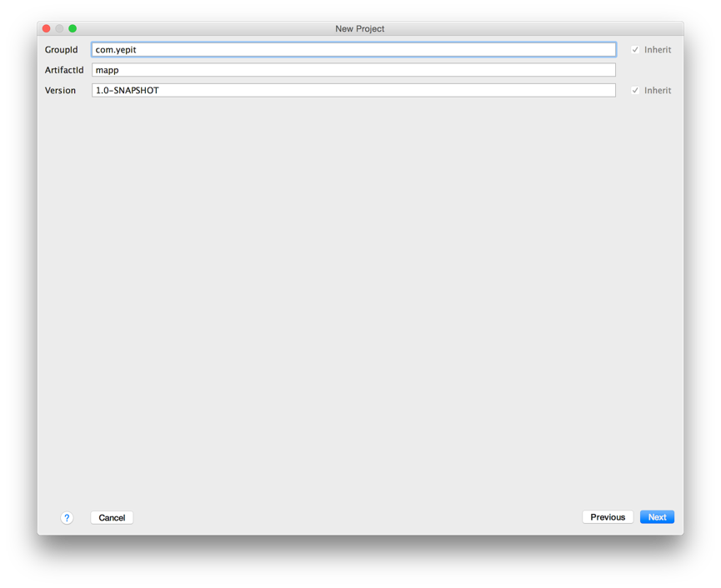Go back with the Previous button
This screenshot has height=588, width=721.
coord(608,517)
